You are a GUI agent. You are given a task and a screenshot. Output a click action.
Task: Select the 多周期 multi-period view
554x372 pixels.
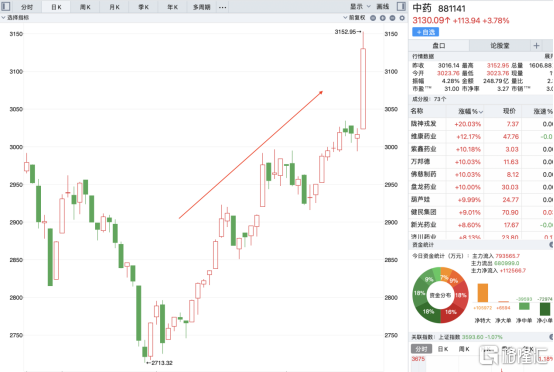(x=201, y=7)
